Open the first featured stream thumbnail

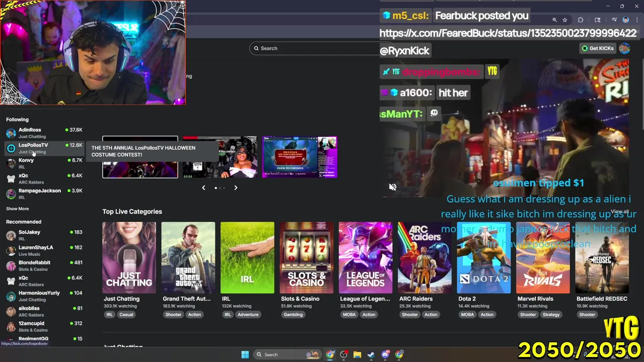point(140,157)
